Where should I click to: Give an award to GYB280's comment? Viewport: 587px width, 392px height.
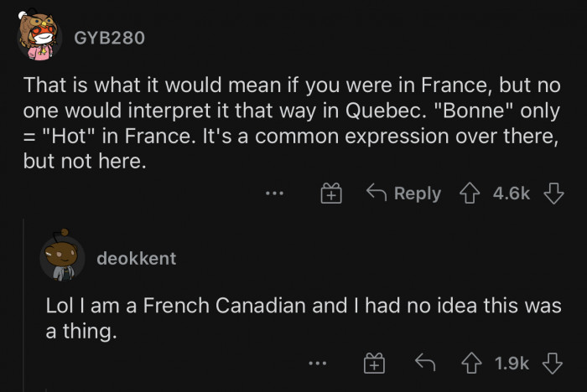(x=331, y=193)
